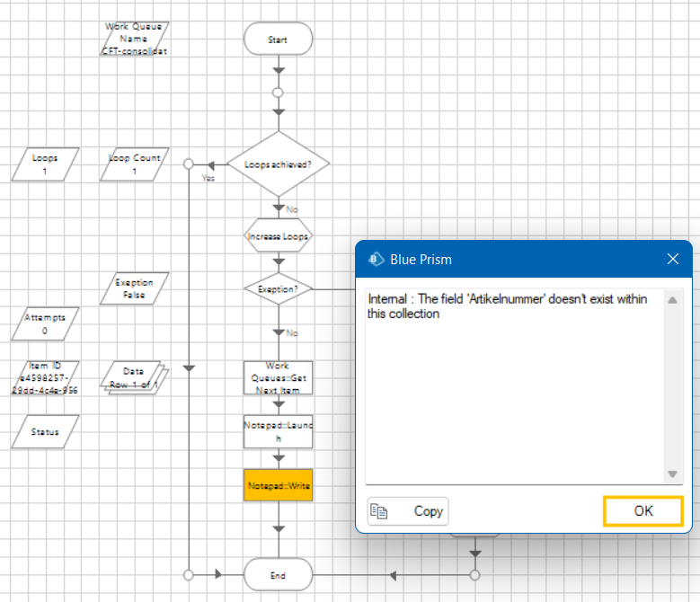The image size is (700, 602).
Task: Click the anchor circle left of End
Action: [189, 575]
